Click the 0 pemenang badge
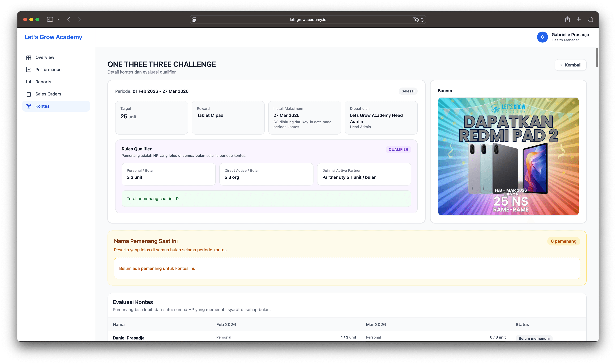This screenshot has height=364, width=616. pyautogui.click(x=563, y=241)
